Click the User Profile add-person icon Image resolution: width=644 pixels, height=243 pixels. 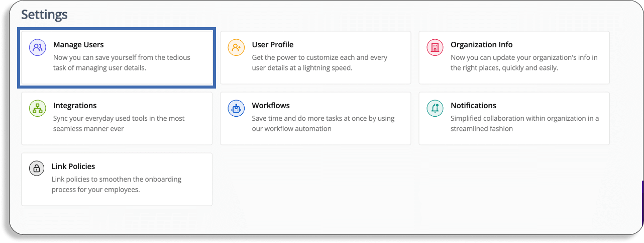[x=236, y=48]
